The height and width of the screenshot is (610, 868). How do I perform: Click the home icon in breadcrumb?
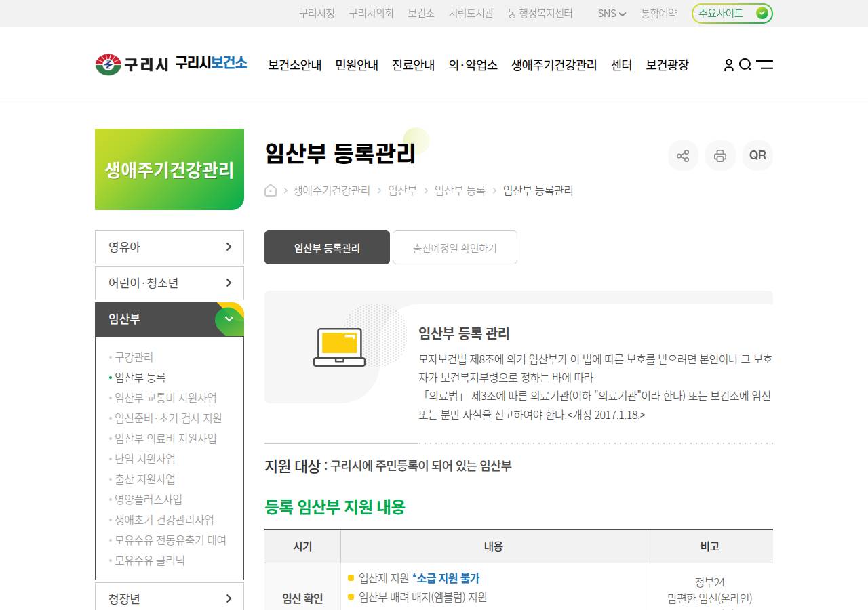pos(271,190)
